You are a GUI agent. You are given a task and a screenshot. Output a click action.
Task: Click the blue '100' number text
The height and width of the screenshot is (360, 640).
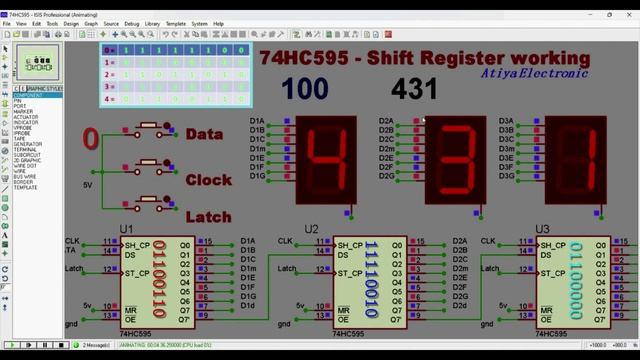(305, 89)
